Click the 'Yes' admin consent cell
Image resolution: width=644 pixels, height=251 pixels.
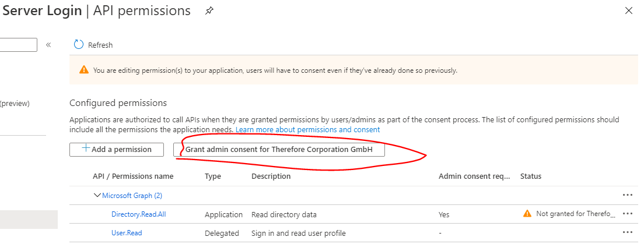(444, 214)
